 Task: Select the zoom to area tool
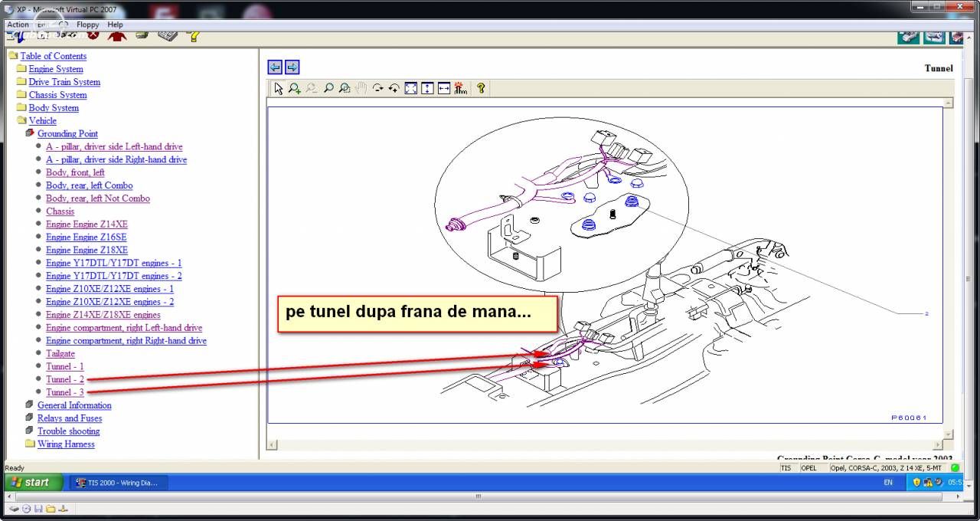coord(345,88)
